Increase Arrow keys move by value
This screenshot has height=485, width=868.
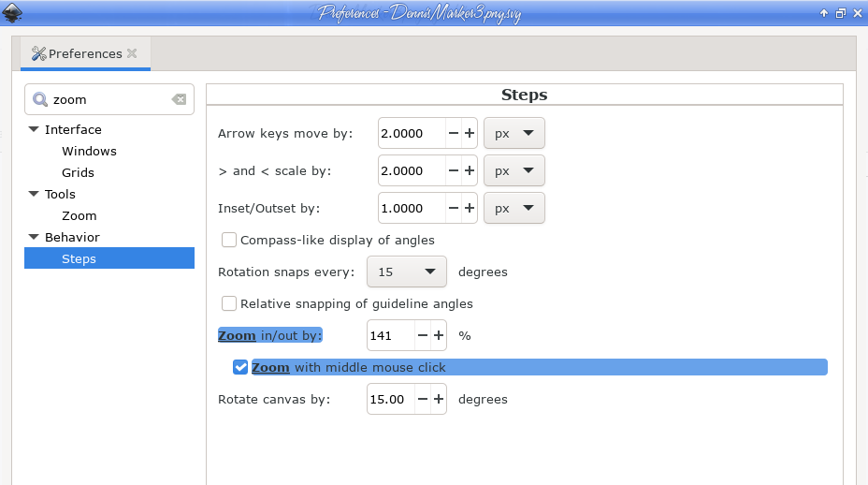click(470, 133)
